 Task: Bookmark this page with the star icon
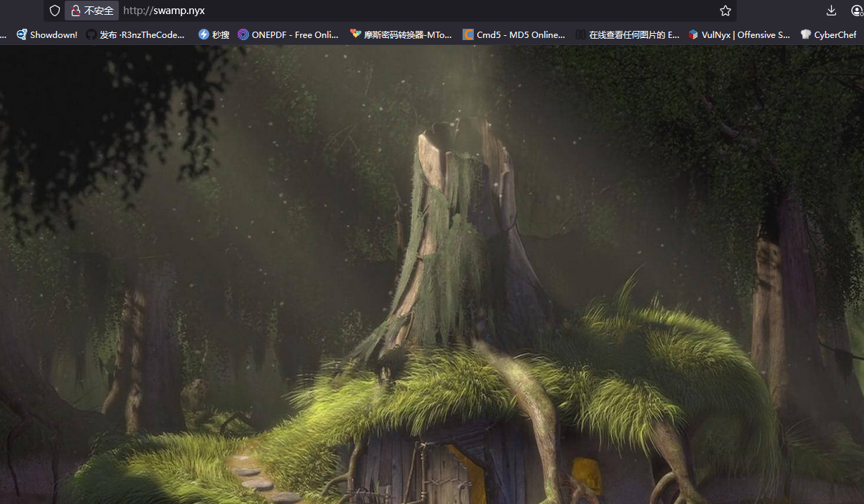pyautogui.click(x=726, y=11)
